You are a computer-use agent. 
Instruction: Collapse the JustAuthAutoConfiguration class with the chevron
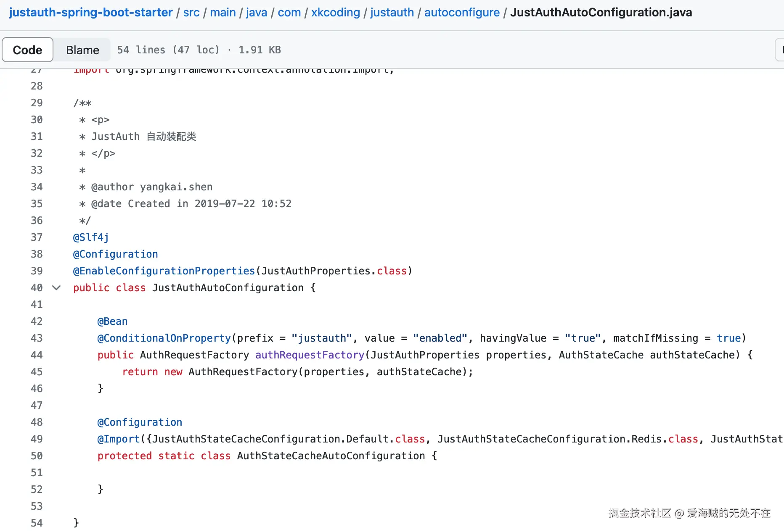point(56,288)
